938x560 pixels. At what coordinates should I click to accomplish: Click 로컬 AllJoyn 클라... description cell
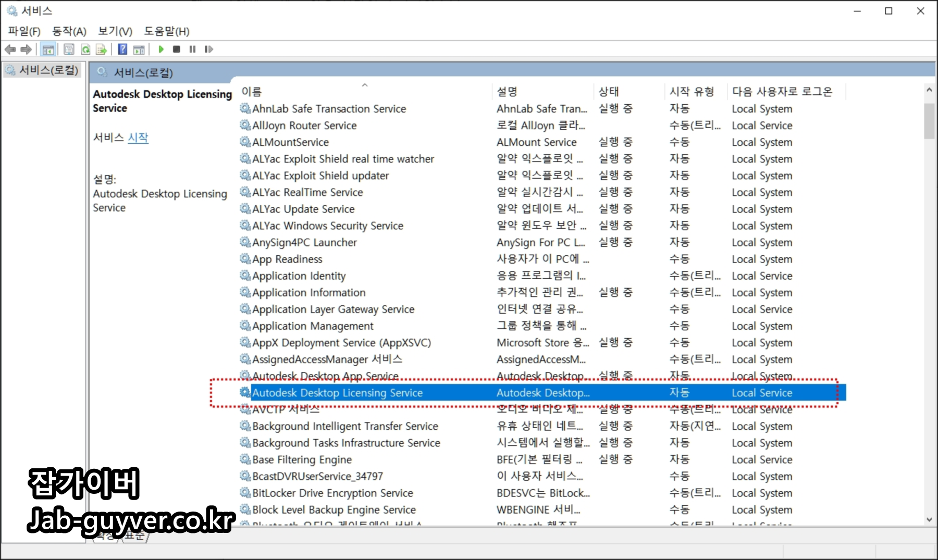tap(541, 125)
